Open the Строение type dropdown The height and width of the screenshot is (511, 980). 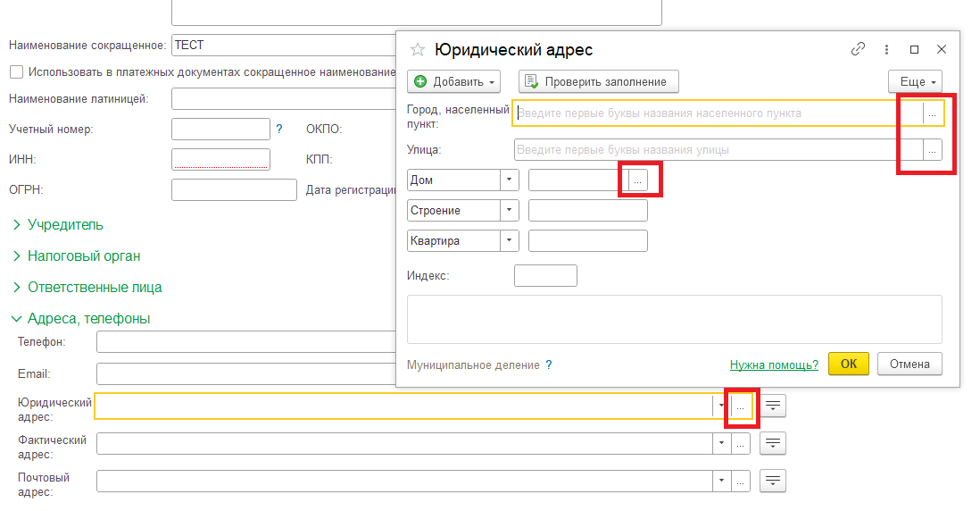[x=510, y=210]
